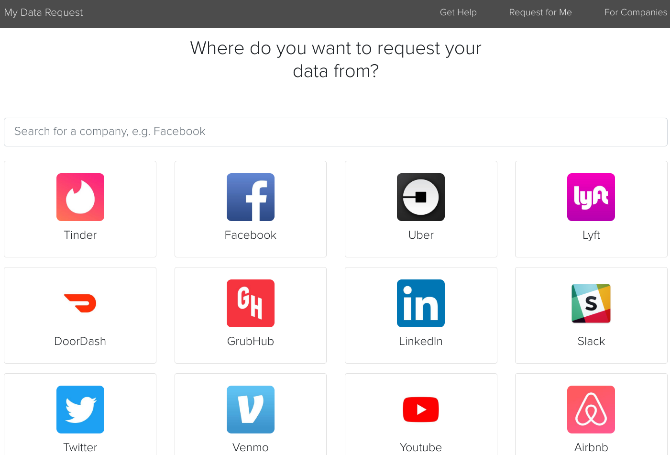Select the LinkedIn icon
Image resolution: width=670 pixels, height=455 pixels.
pos(421,303)
